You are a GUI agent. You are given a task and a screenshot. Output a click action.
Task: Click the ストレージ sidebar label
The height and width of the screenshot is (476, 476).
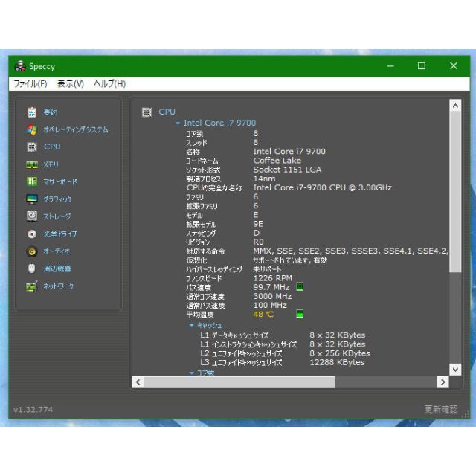(x=57, y=216)
